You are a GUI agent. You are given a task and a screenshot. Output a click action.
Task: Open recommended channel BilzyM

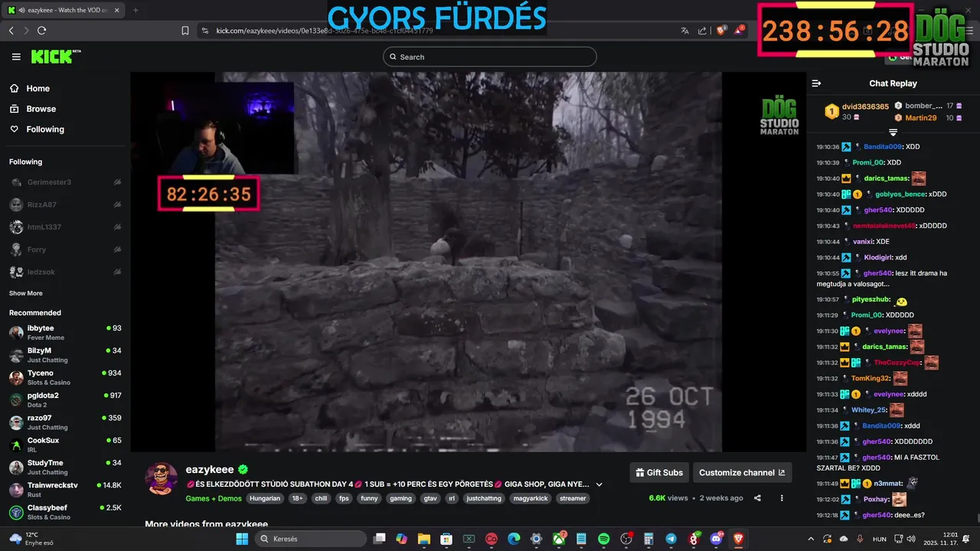[65, 354]
